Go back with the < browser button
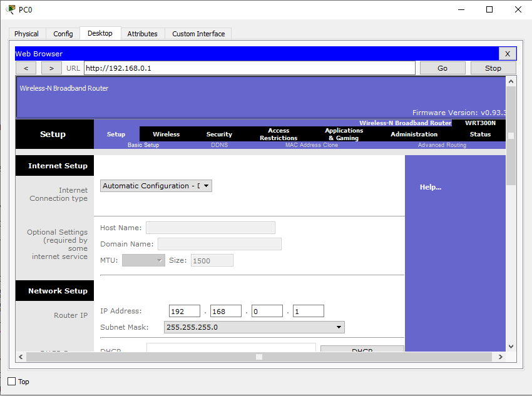The width and height of the screenshot is (532, 396). point(26,68)
